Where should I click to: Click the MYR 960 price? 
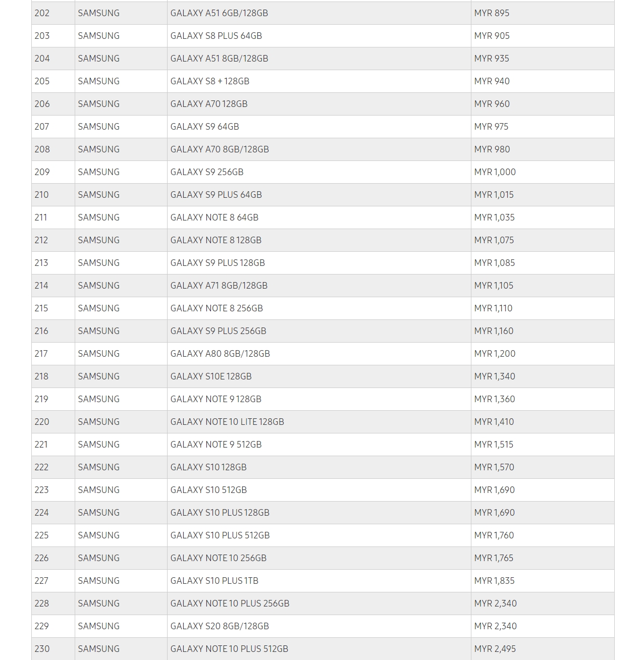(492, 104)
